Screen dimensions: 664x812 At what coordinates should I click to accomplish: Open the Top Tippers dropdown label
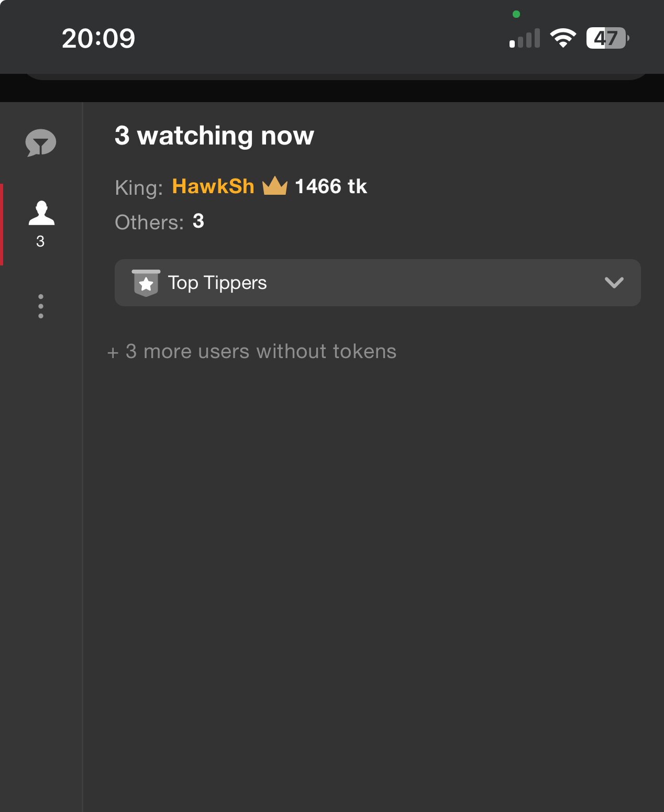click(217, 283)
